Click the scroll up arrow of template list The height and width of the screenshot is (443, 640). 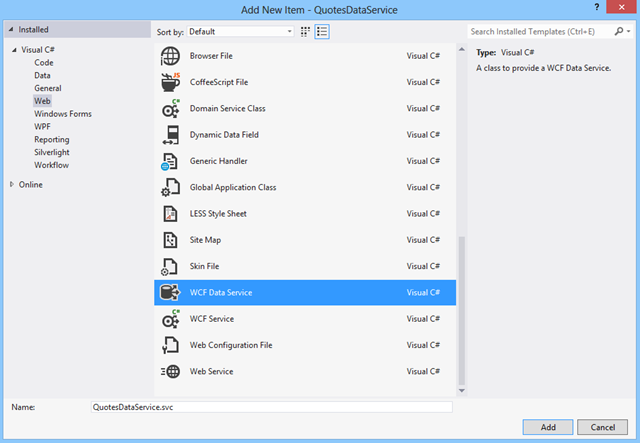462,49
